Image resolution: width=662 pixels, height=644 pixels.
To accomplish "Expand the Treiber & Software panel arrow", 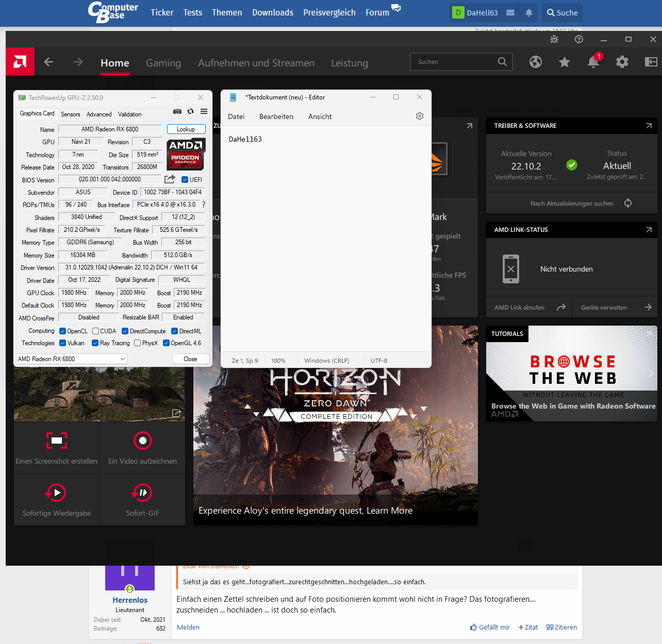I will tap(649, 126).
